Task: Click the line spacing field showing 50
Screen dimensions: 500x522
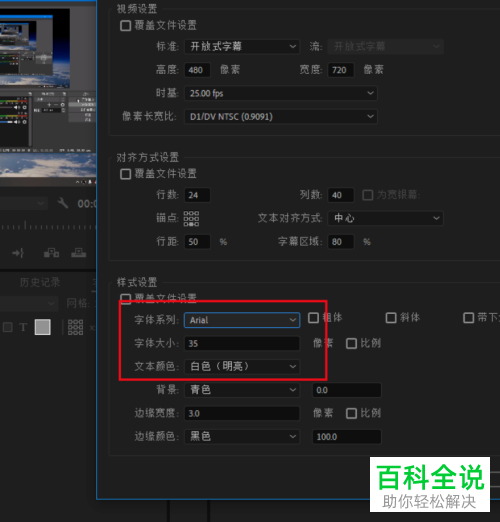Action: (198, 242)
